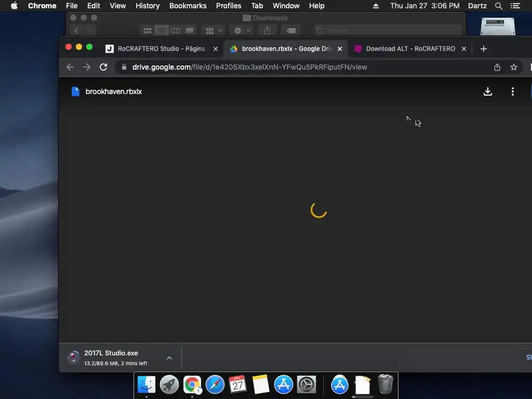Click the Finder Downloads search field
Viewport: 532px width, 399px height.
point(388,31)
